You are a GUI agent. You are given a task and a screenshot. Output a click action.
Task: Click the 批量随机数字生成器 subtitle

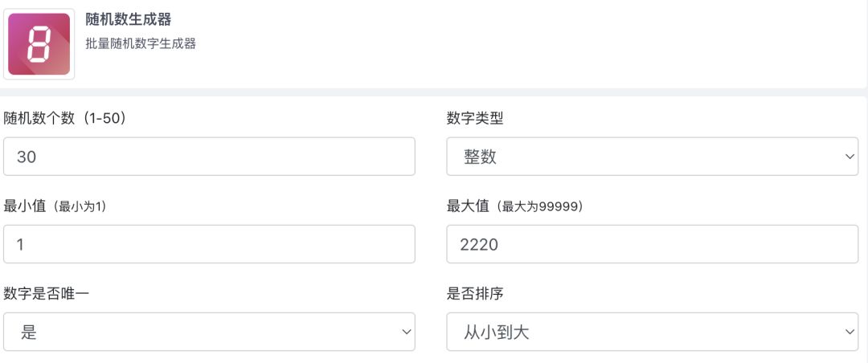pyautogui.click(x=141, y=44)
